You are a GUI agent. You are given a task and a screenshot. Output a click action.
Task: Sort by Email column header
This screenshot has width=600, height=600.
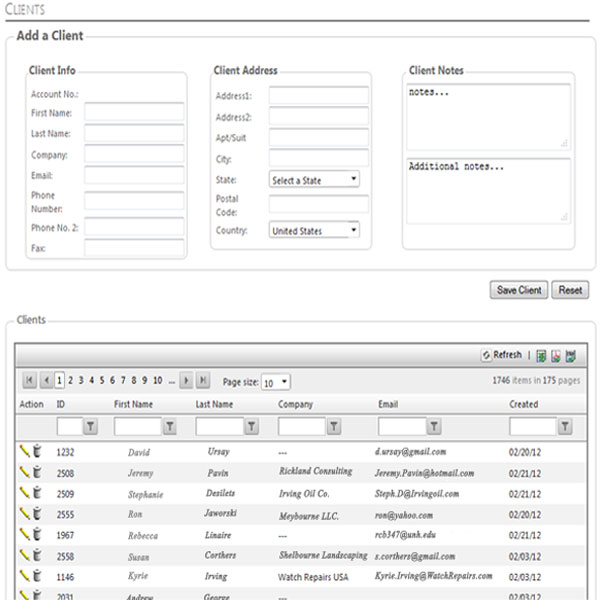[x=388, y=404]
